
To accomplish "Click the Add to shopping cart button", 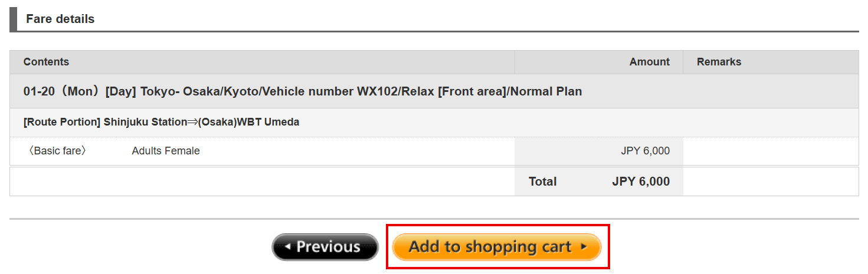I will point(496,247).
